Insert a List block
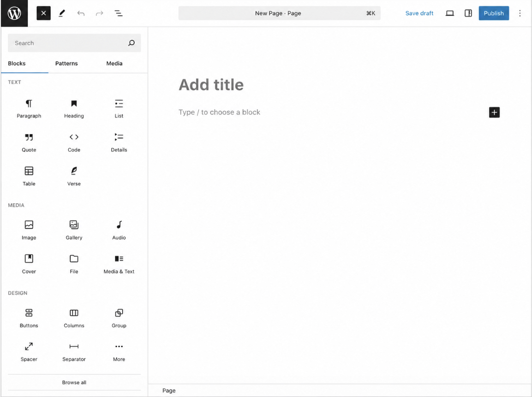This screenshot has height=397, width=532. (x=119, y=109)
